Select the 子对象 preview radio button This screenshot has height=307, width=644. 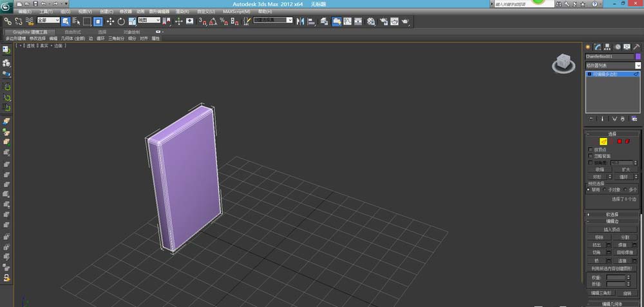[x=605, y=190]
